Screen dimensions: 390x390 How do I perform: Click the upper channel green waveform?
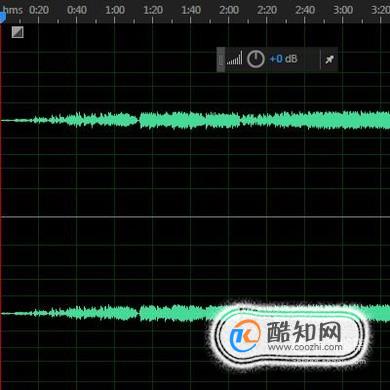[195, 120]
